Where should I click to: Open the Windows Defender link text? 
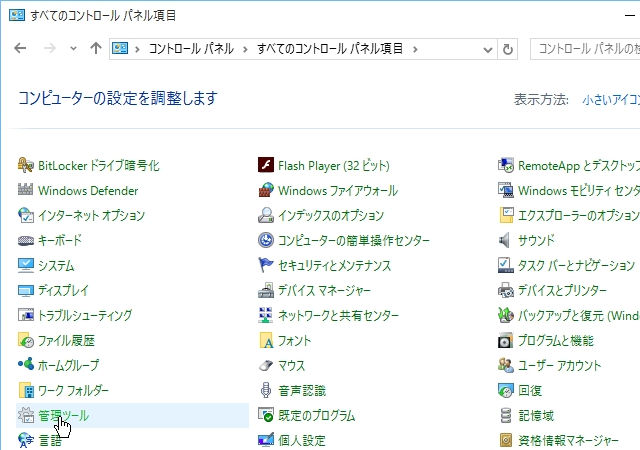pyautogui.click(x=88, y=190)
